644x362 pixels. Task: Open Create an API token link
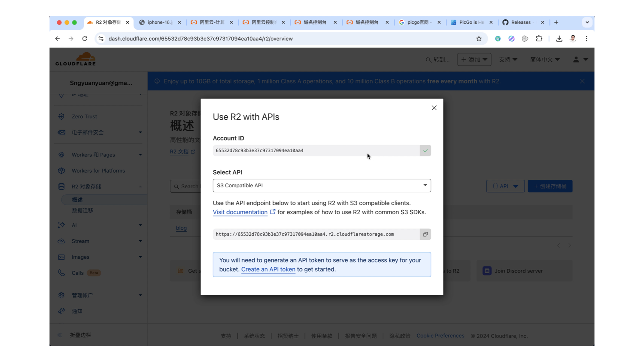[268, 269]
